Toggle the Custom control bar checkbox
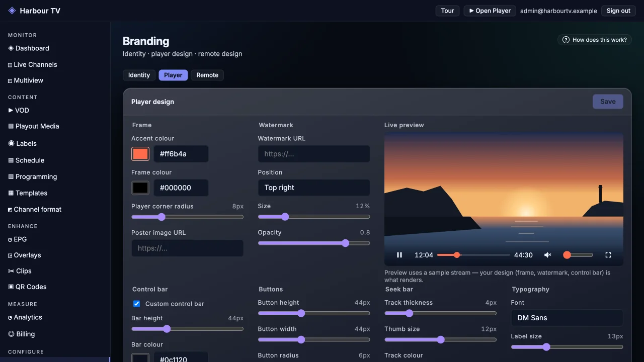 coord(136,304)
